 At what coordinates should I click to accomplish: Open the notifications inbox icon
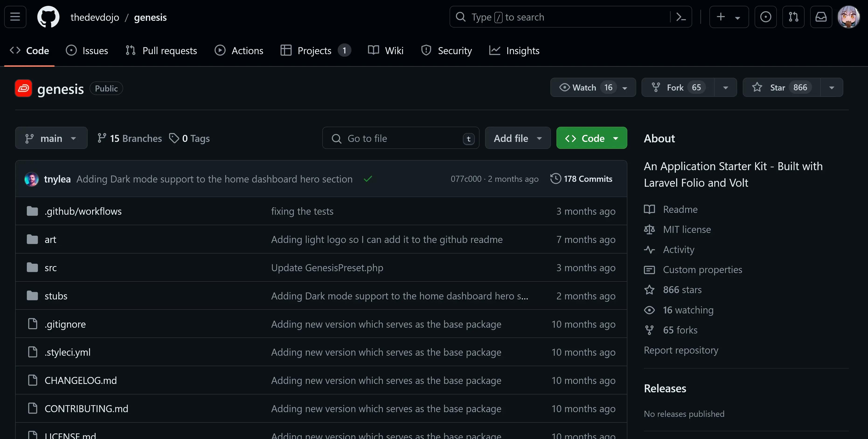(821, 17)
